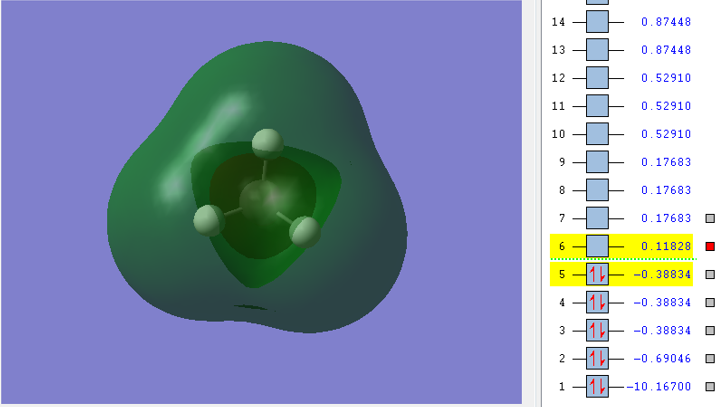Click the -0.38834 energy of orbital 3
The width and height of the screenshot is (722, 407).
[662, 331]
